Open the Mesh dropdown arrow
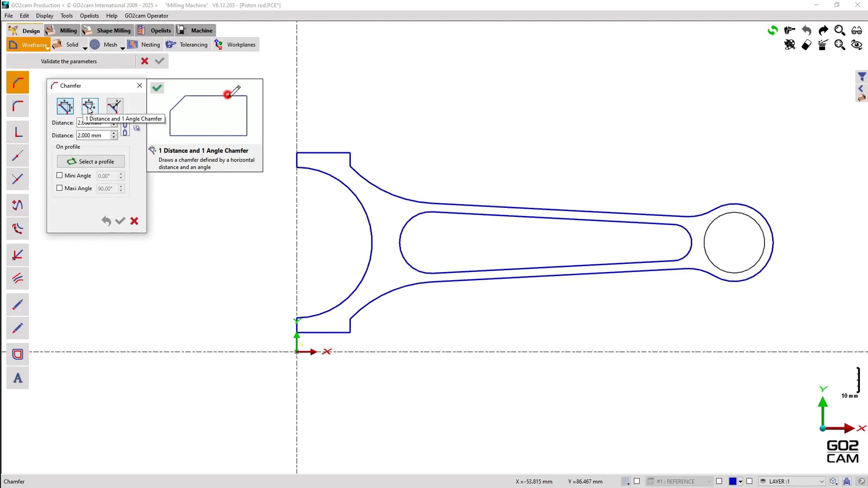 pyautogui.click(x=123, y=48)
